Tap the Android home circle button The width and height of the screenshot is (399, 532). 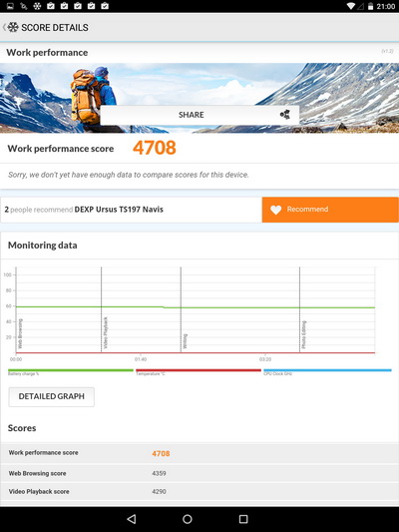click(188, 519)
